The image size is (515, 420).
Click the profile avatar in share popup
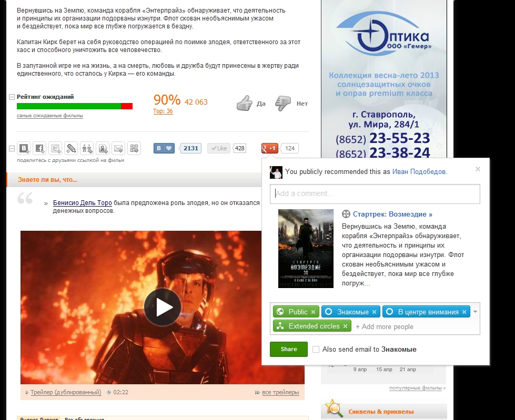click(x=276, y=172)
